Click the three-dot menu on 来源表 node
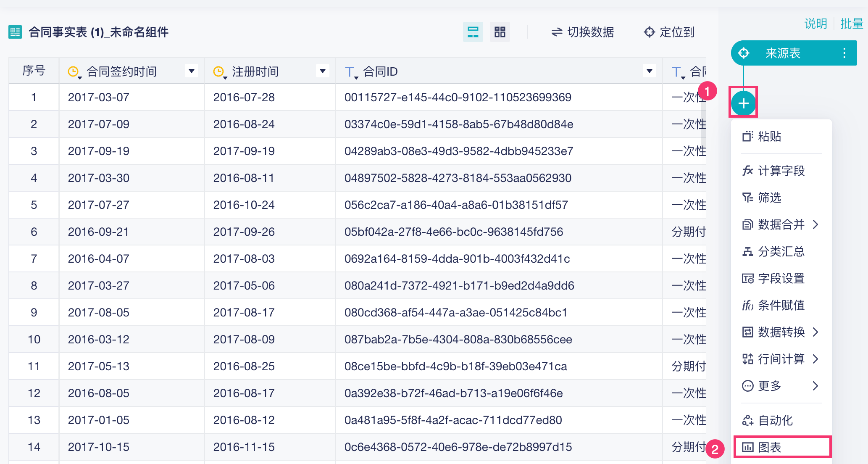This screenshot has height=464, width=868. 844,53
